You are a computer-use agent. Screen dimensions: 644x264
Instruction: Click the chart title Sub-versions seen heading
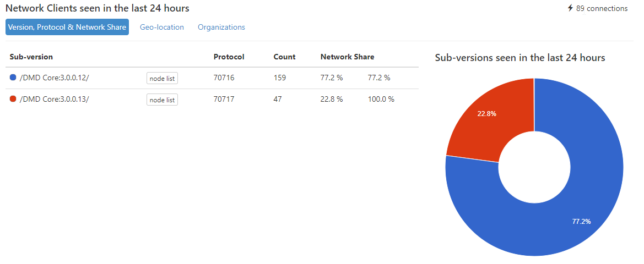[520, 58]
